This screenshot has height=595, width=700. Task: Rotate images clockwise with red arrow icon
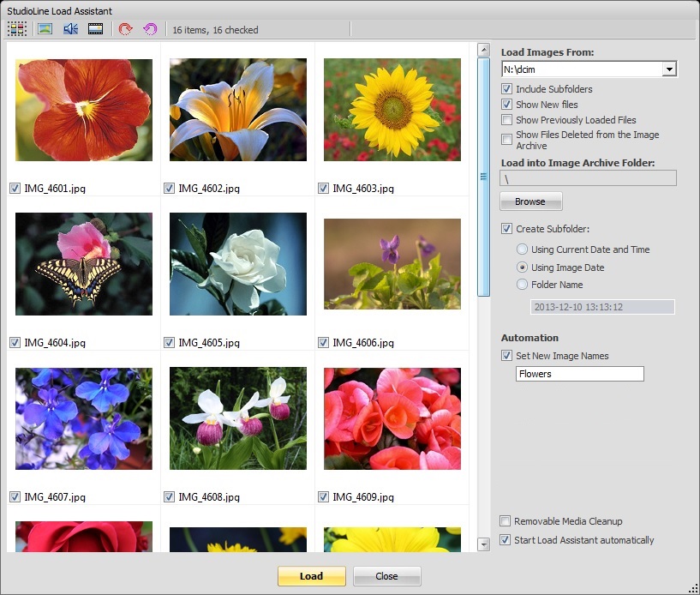[125, 29]
